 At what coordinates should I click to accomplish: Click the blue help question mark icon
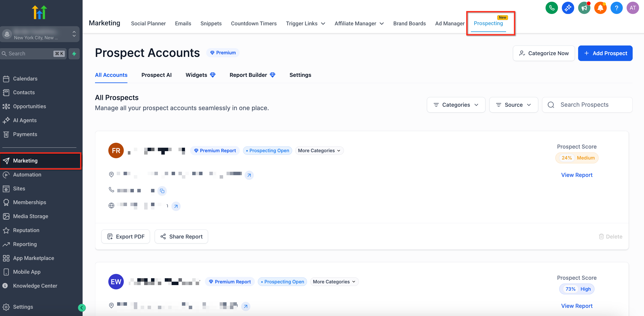pos(616,8)
